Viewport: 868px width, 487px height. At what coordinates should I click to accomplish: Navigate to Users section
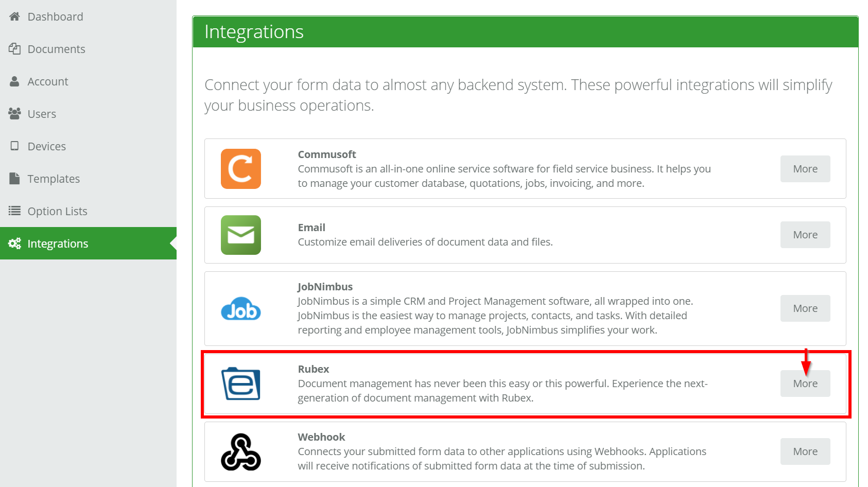click(88, 114)
